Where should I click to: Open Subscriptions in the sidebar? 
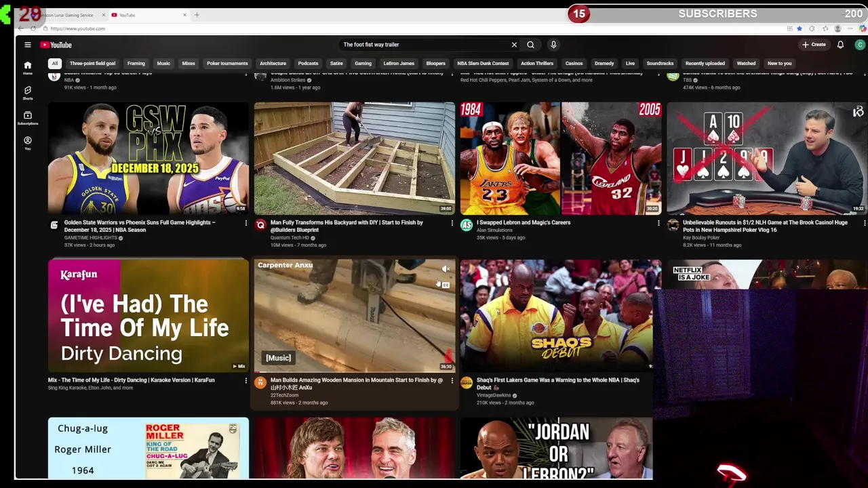click(28, 118)
